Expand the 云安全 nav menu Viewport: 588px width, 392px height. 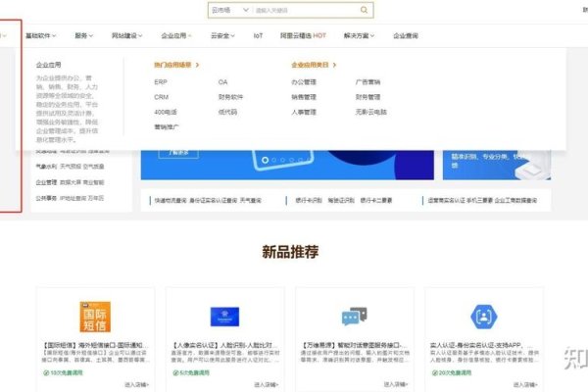[x=222, y=35]
